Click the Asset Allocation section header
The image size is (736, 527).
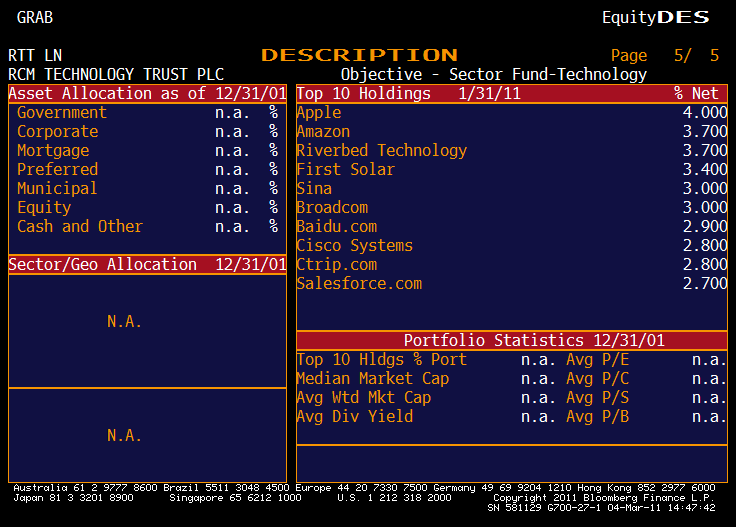coord(147,94)
